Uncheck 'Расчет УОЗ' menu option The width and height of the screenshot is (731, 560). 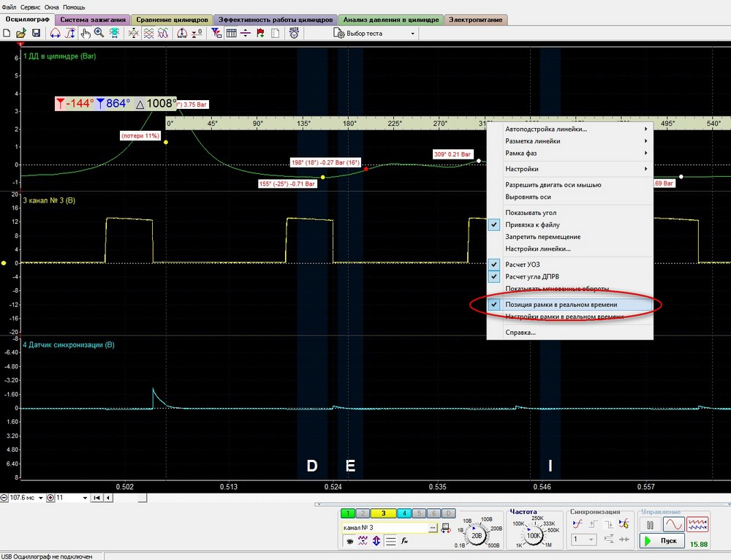point(569,265)
